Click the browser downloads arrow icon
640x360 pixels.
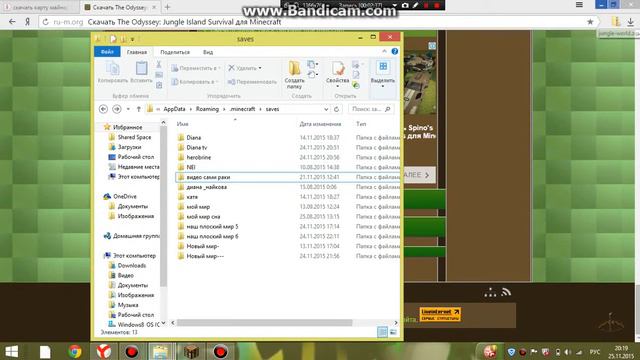pos(631,22)
